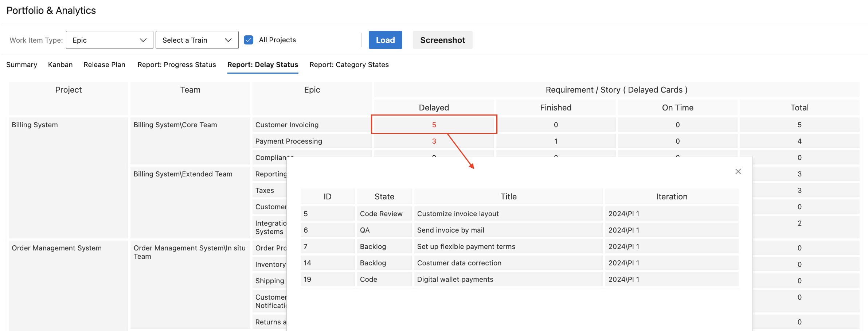Select Report: Category States tab
Viewport: 868px width, 331px height.
(349, 65)
